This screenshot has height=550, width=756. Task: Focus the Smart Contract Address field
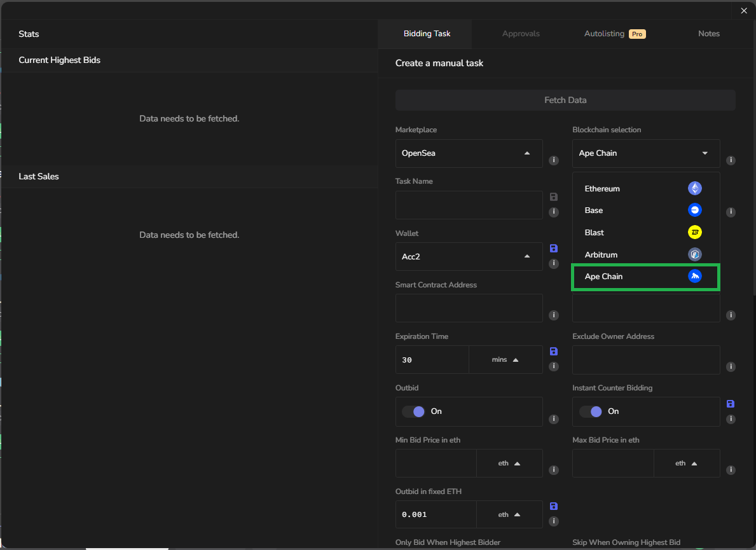pyautogui.click(x=469, y=308)
